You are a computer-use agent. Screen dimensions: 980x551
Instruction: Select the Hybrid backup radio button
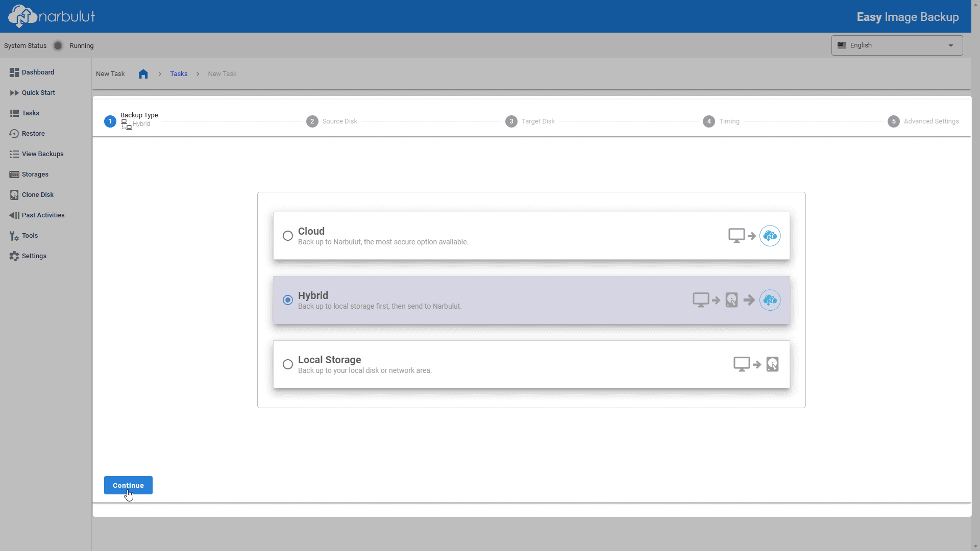pos(288,300)
